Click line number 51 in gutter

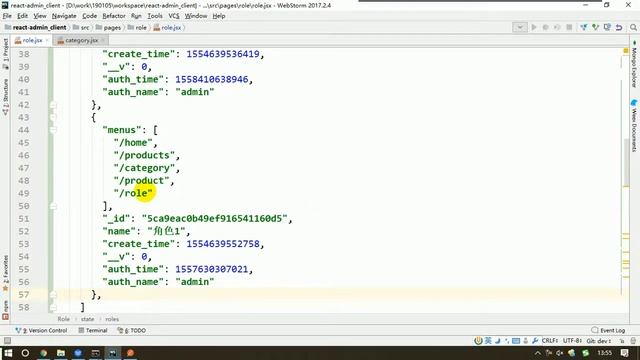24,219
